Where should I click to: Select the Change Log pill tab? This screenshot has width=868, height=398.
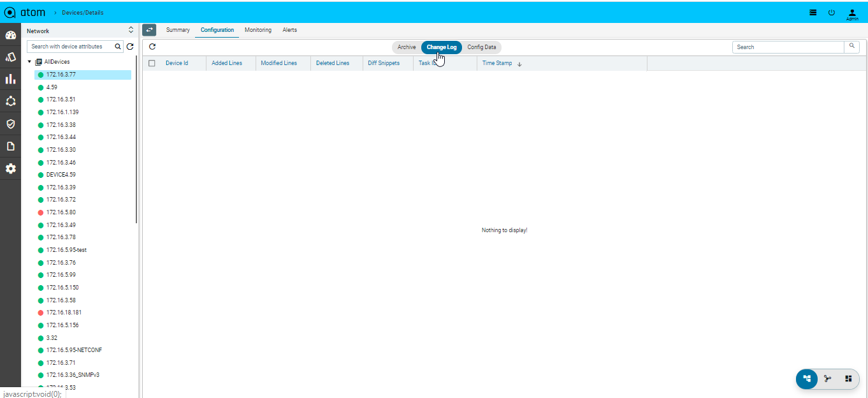pyautogui.click(x=442, y=47)
